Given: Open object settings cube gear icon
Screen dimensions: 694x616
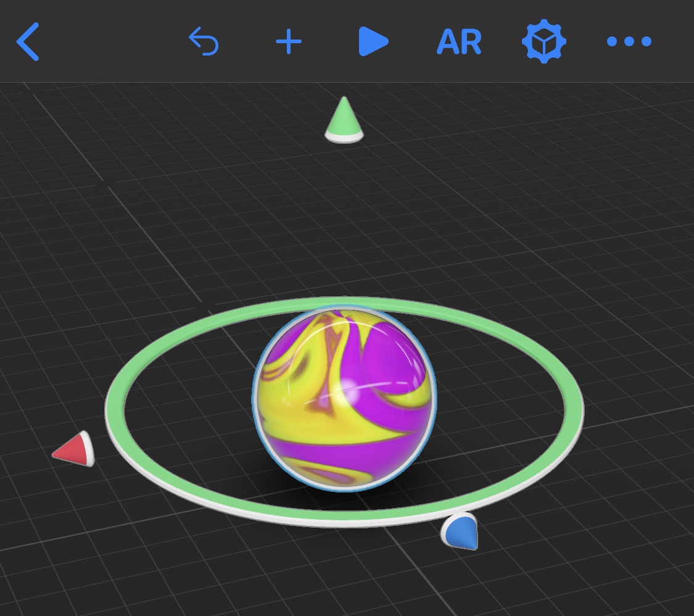Looking at the screenshot, I should (544, 41).
